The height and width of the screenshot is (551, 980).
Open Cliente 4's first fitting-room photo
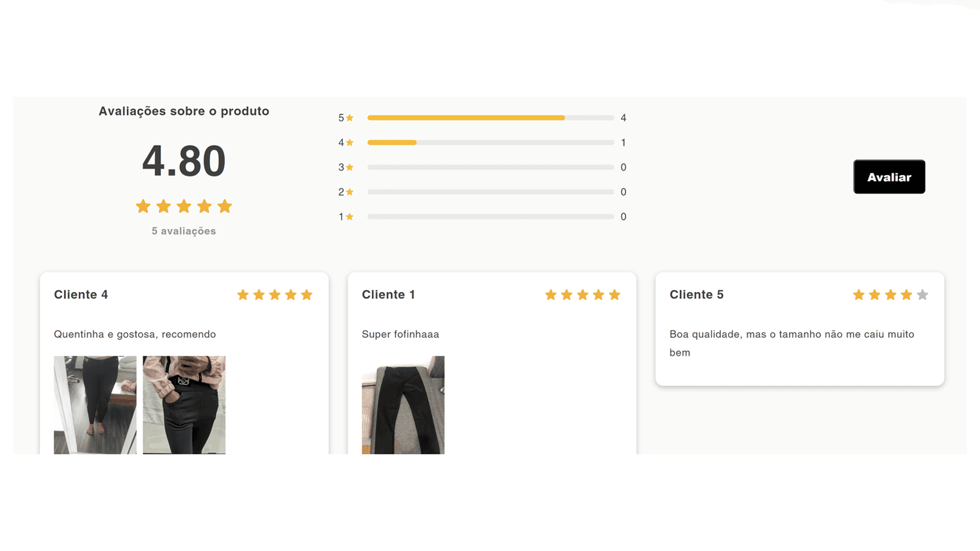(96, 405)
